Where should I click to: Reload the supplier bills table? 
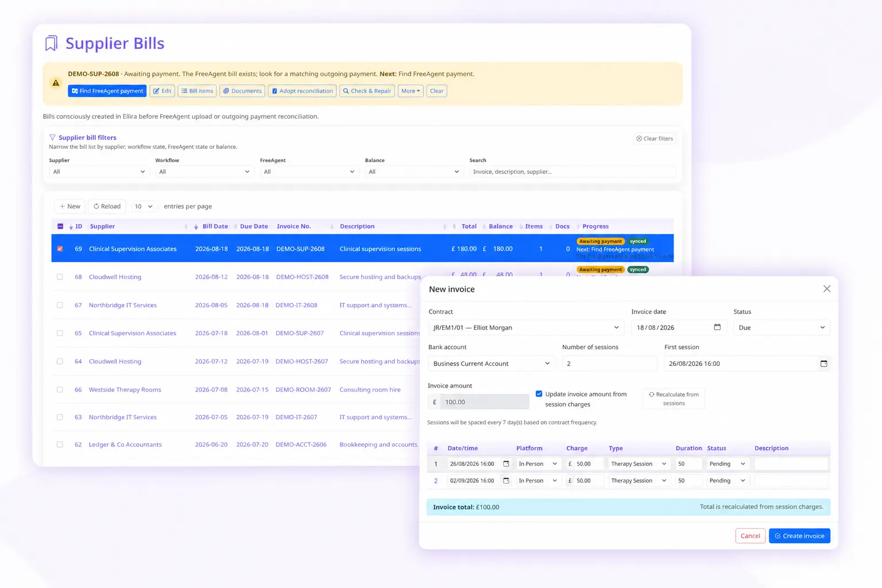[107, 206]
